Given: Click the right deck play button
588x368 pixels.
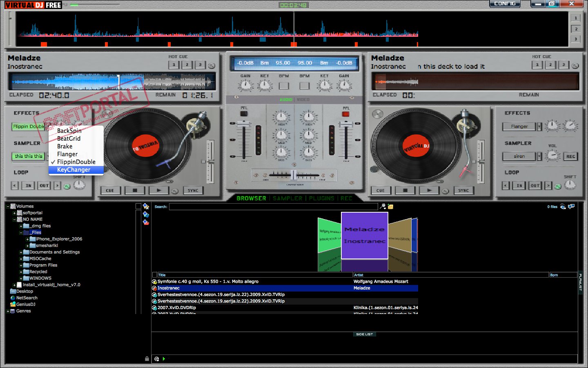Looking at the screenshot, I should tap(429, 191).
